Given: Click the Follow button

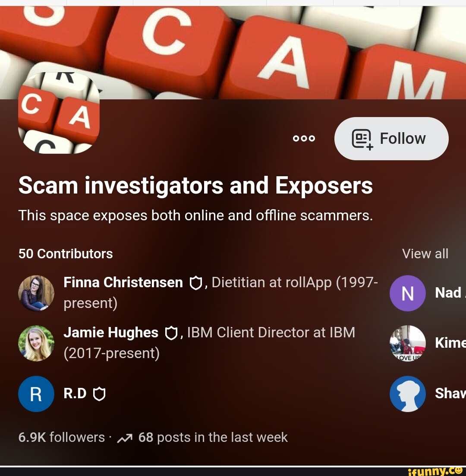Looking at the screenshot, I should click(x=391, y=138).
